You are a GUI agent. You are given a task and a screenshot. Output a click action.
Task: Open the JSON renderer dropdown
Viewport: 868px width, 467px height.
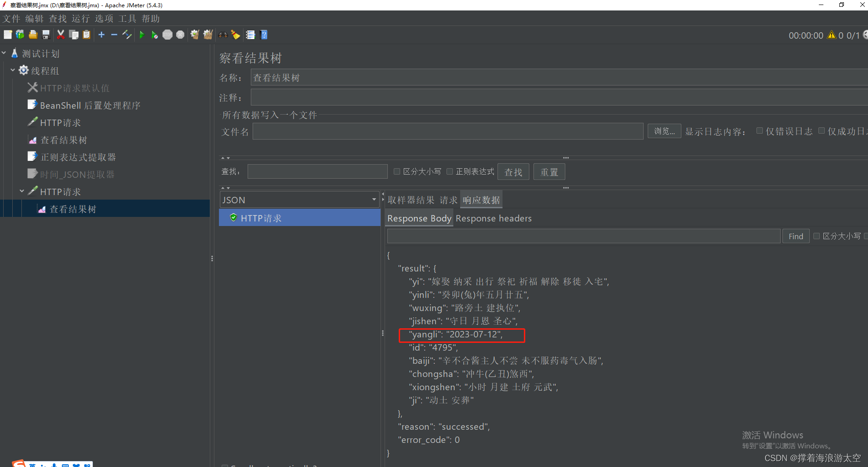pyautogui.click(x=299, y=200)
